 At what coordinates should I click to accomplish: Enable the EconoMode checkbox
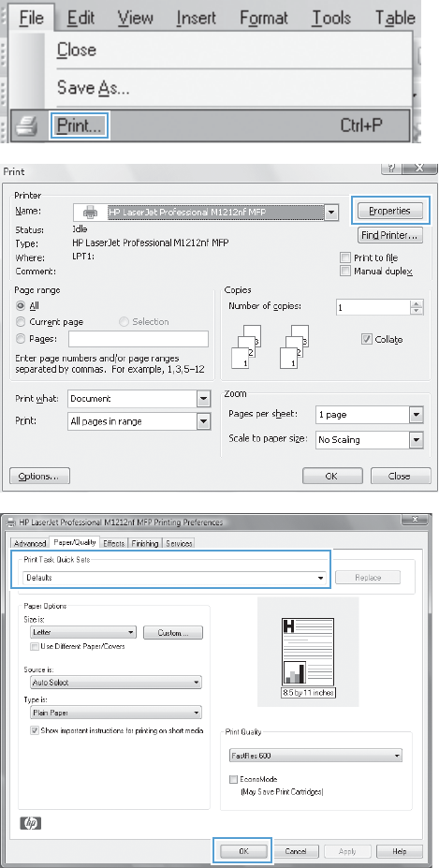pos(234,779)
